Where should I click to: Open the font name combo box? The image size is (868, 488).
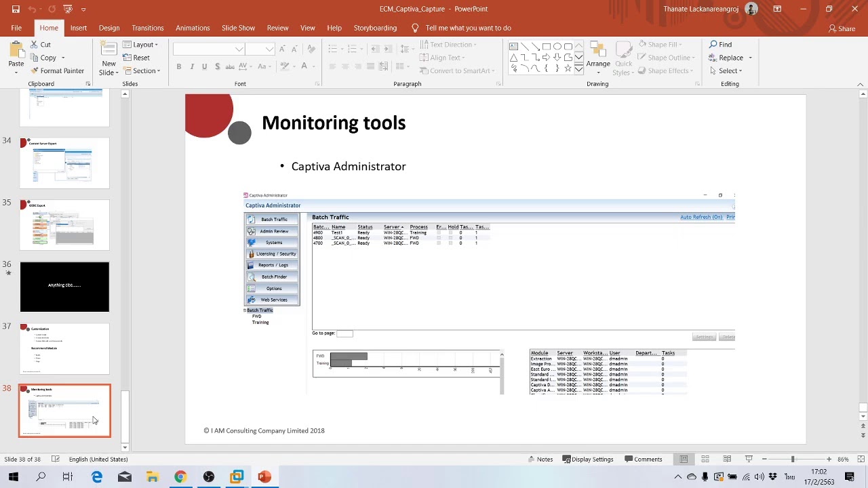tap(209, 49)
